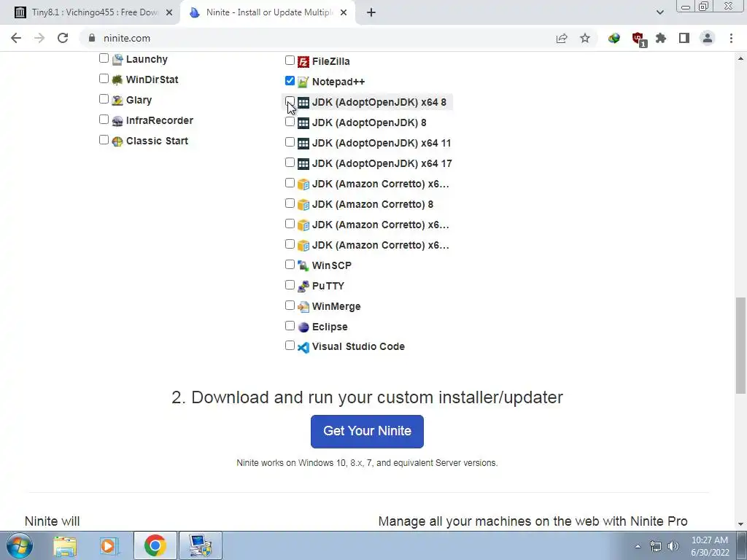
Task: Click the Get Your Ninite button
Action: [367, 432]
